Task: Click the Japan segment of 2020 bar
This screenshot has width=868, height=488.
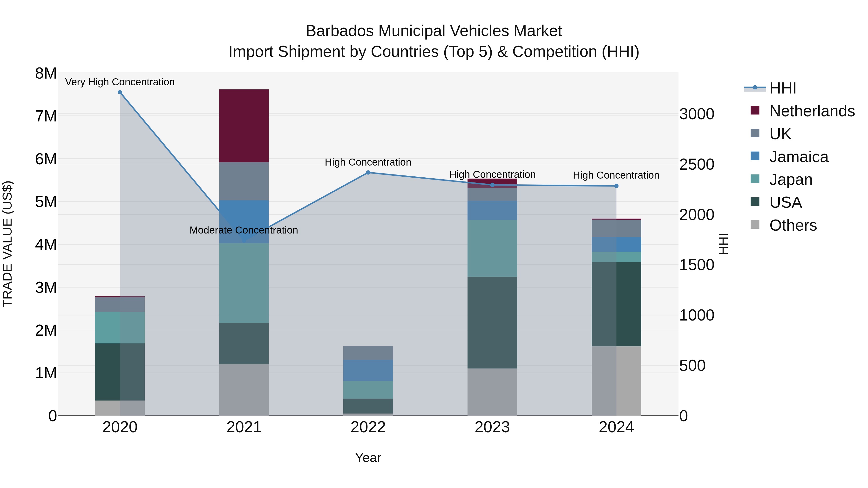Action: tap(120, 328)
